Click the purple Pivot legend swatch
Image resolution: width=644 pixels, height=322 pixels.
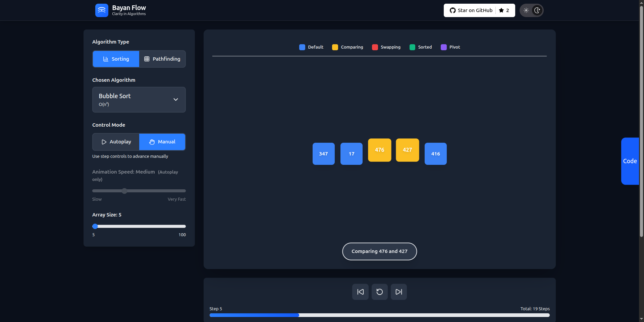pyautogui.click(x=444, y=47)
